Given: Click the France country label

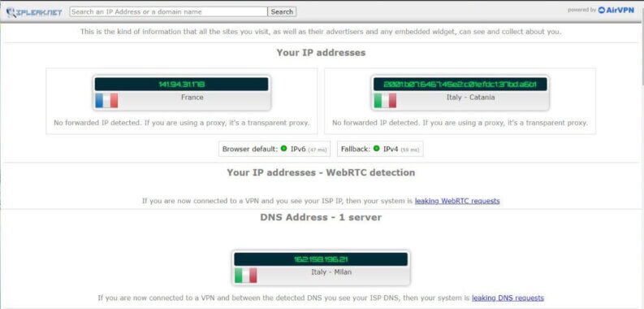Looking at the screenshot, I should (x=192, y=98).
